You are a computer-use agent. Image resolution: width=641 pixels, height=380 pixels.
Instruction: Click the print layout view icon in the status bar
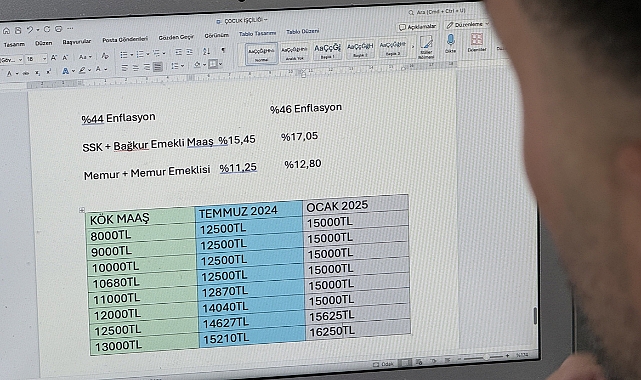coord(405,363)
